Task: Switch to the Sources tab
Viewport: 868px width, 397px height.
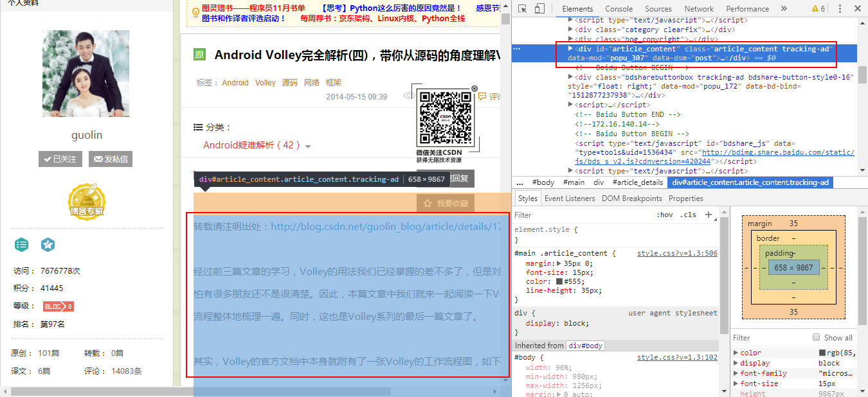Action: [x=658, y=9]
